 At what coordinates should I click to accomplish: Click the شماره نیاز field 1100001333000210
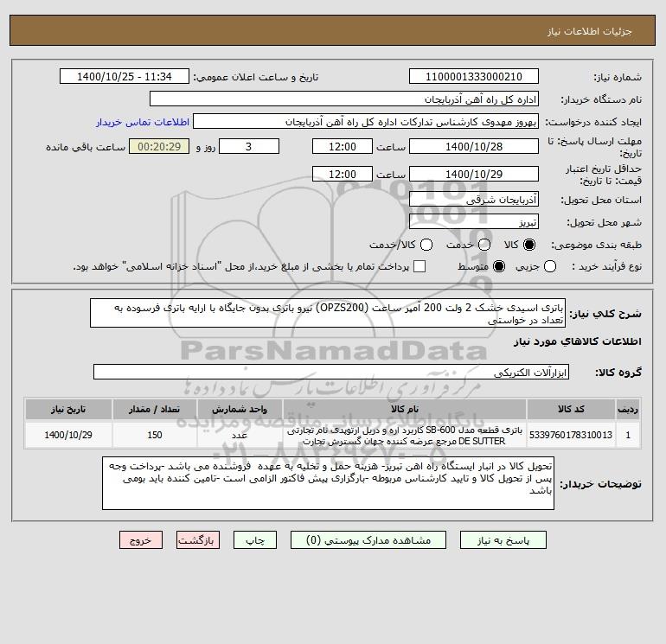coord(474,76)
